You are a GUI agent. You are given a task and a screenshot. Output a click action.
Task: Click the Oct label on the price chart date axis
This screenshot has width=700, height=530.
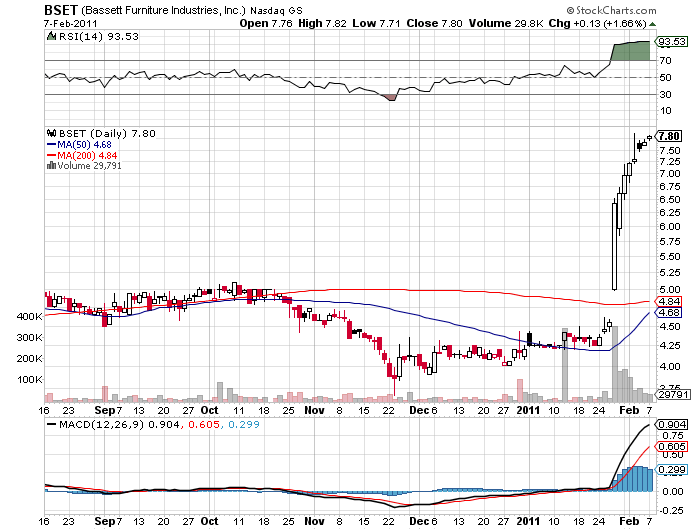pos(209,410)
